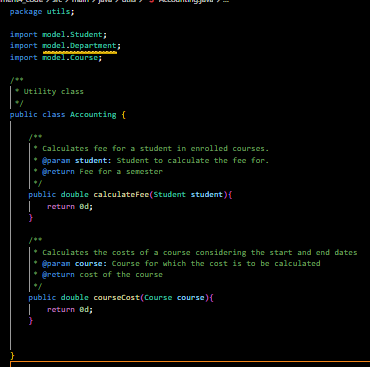Click the "@param student" Javadoc line
370x367 pixels.
point(155,160)
